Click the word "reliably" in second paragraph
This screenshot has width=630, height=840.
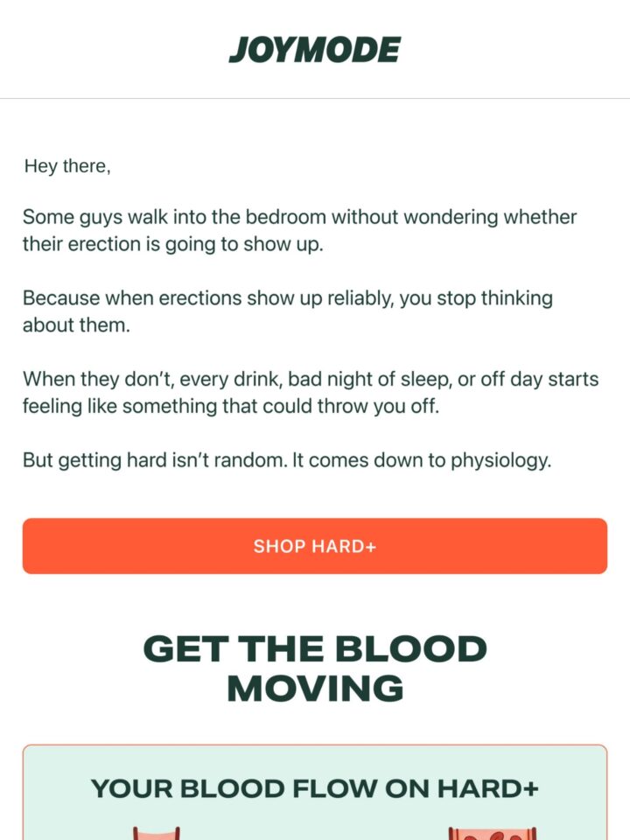[x=360, y=297]
